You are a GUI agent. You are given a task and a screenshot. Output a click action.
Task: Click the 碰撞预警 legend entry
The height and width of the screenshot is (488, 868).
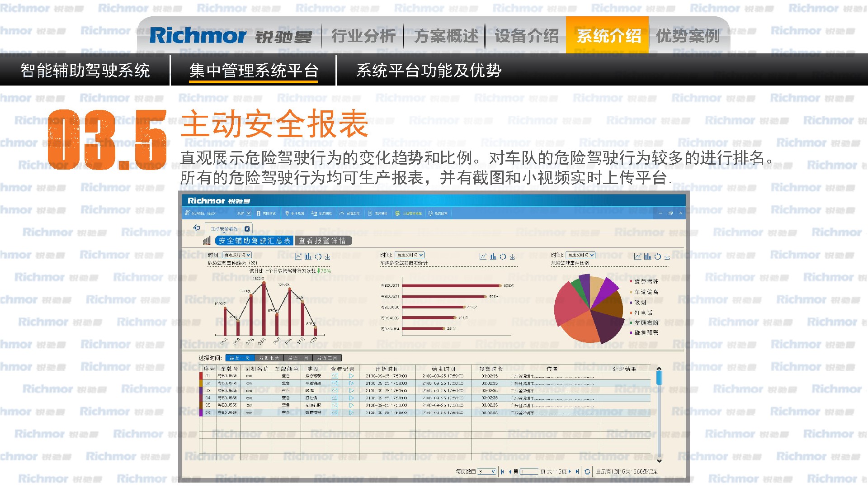pyautogui.click(x=644, y=332)
